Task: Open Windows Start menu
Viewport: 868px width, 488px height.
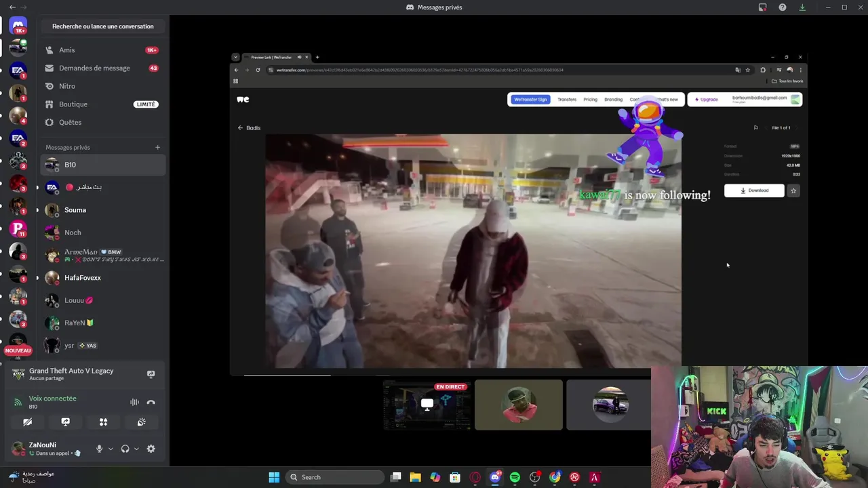Action: tap(274, 477)
